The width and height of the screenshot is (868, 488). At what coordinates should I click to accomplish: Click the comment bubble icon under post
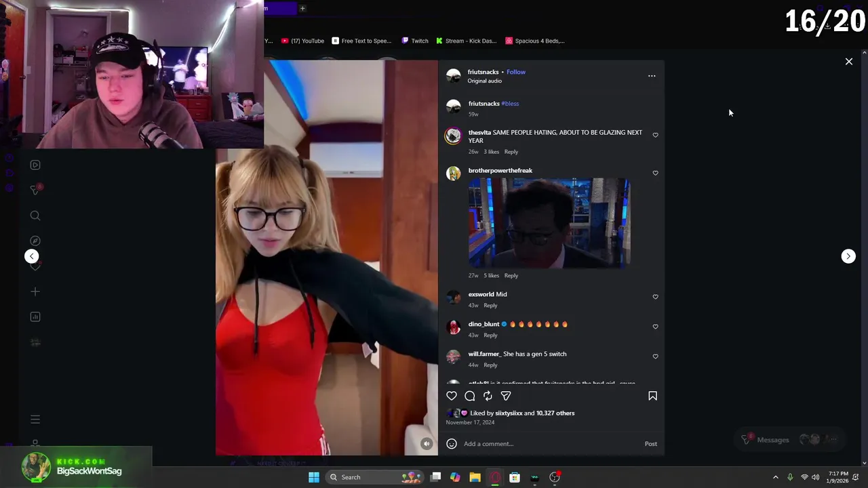click(x=470, y=396)
